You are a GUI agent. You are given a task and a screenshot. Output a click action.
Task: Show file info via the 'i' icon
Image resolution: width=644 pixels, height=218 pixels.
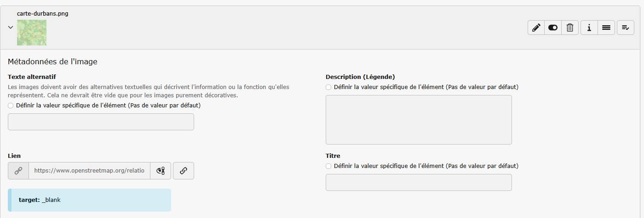[x=589, y=28]
